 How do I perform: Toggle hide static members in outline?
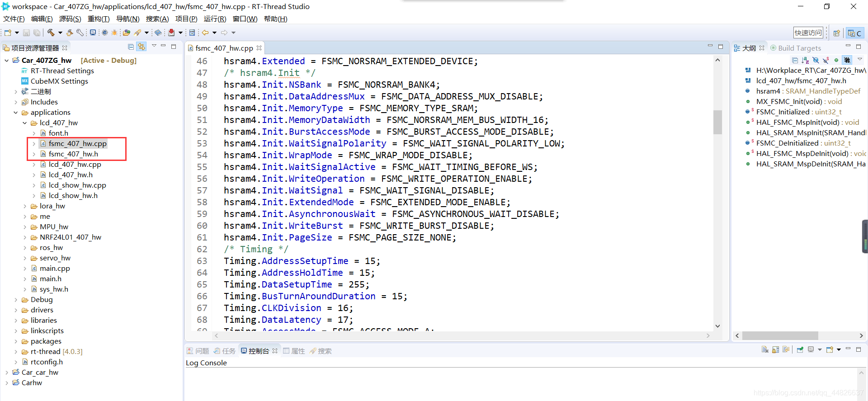point(826,60)
